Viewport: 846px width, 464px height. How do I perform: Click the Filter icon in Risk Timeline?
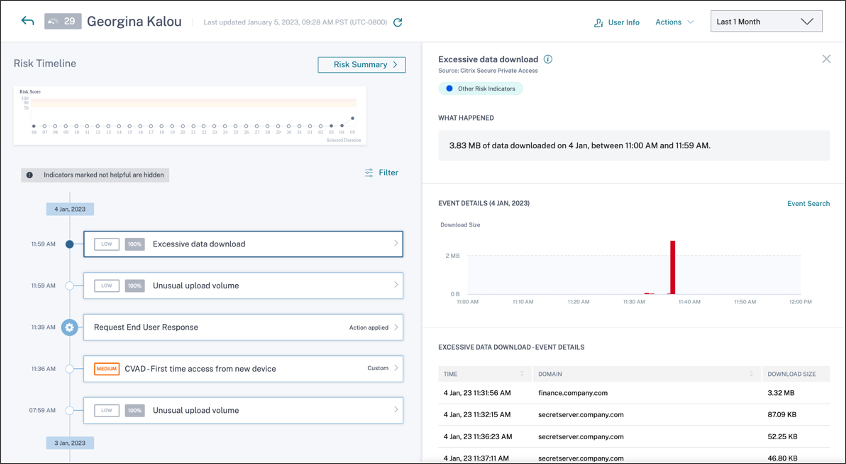coord(369,173)
